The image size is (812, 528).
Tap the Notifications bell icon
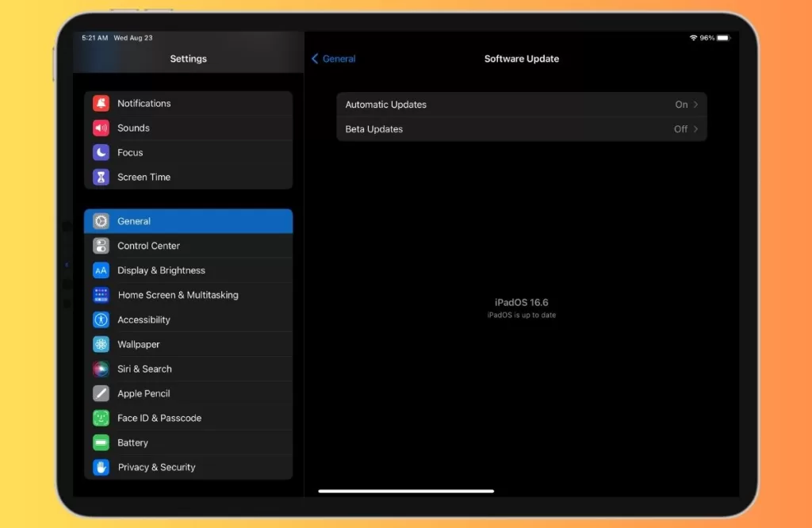click(x=101, y=104)
